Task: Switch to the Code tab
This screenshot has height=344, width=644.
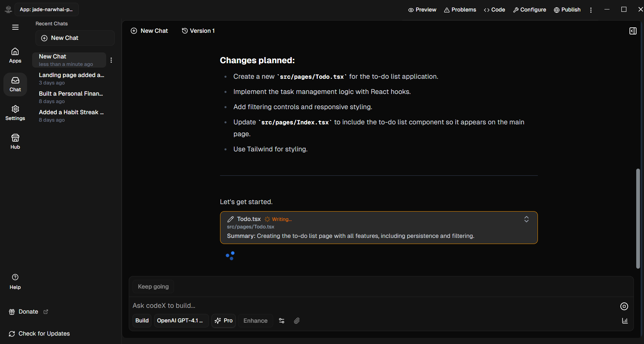Action: click(494, 10)
